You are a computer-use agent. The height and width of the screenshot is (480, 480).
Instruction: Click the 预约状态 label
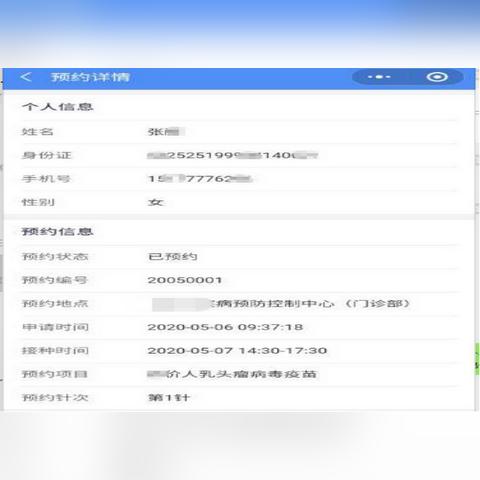coord(55,257)
